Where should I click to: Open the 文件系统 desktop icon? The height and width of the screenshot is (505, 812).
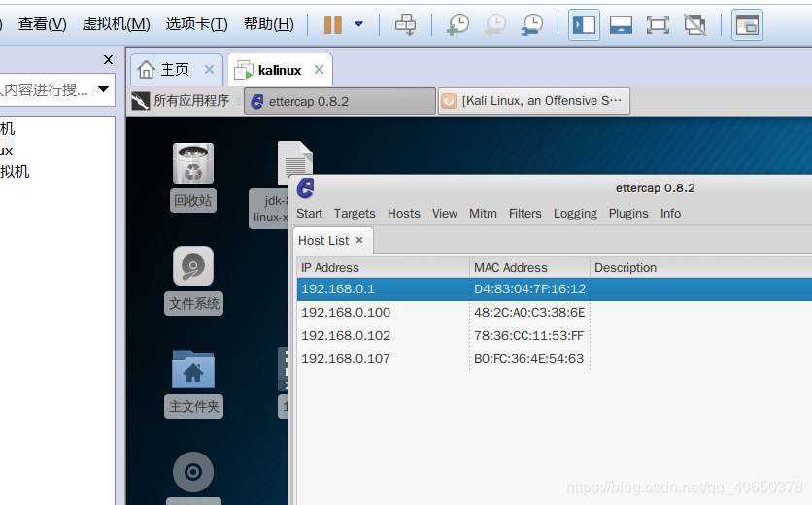tap(193, 280)
